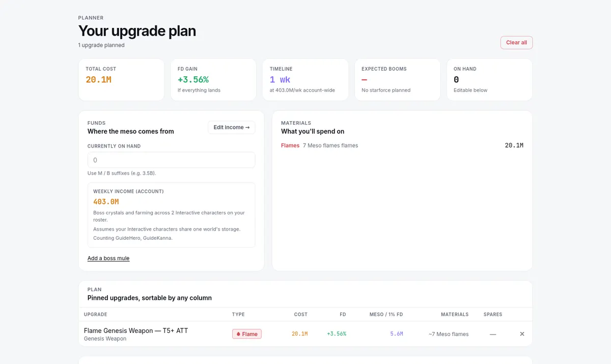This screenshot has height=364, width=611.
Task: Click the red Flames materials label
Action: (x=290, y=146)
